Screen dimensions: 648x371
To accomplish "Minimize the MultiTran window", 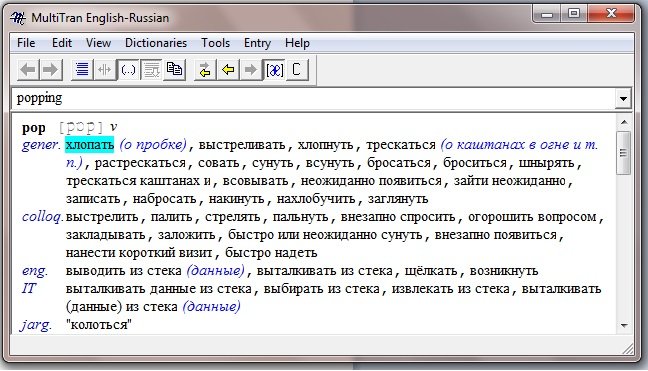I will (547, 14).
